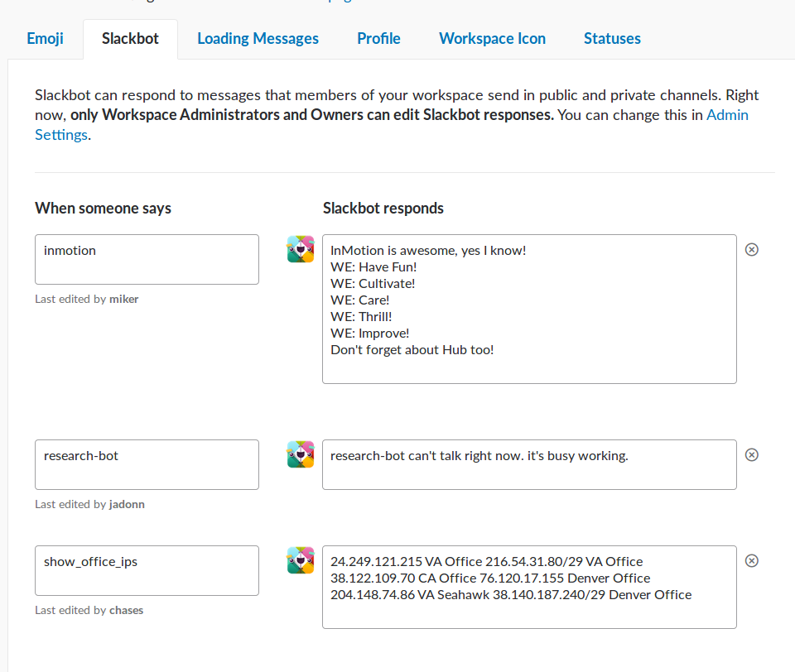Click Slackbot avatar beside research-bot response

point(301,454)
